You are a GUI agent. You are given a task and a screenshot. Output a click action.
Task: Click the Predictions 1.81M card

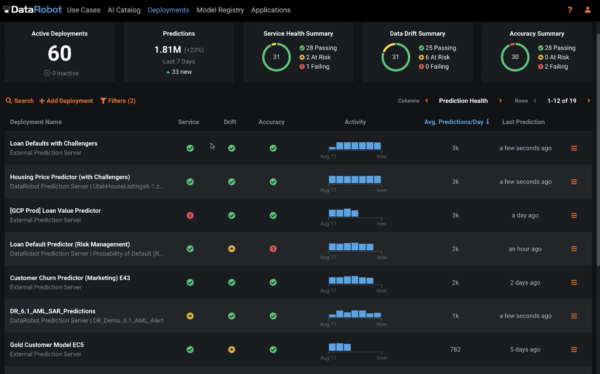point(179,52)
